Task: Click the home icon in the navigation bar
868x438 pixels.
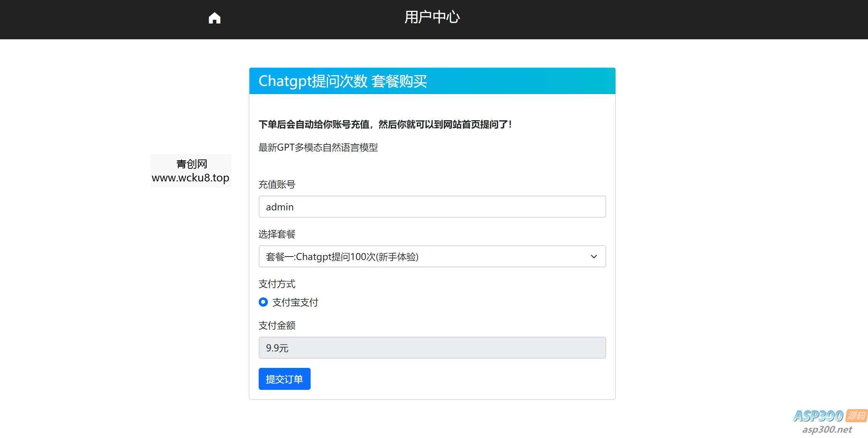Action: tap(214, 17)
